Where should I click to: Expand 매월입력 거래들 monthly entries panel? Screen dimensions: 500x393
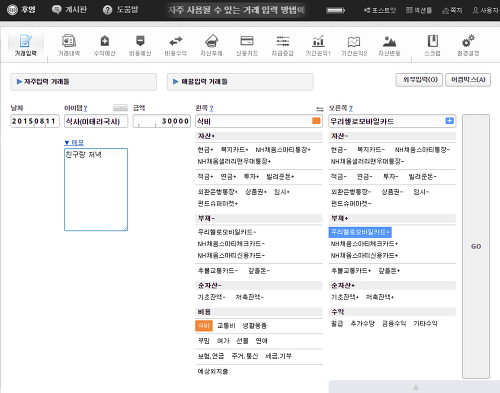pyautogui.click(x=240, y=82)
